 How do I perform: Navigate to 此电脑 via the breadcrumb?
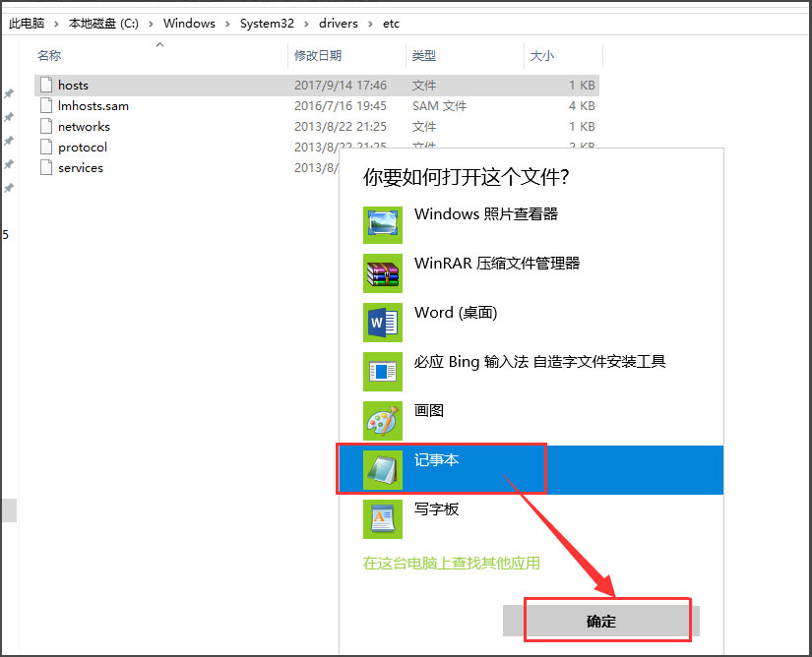pos(26,23)
